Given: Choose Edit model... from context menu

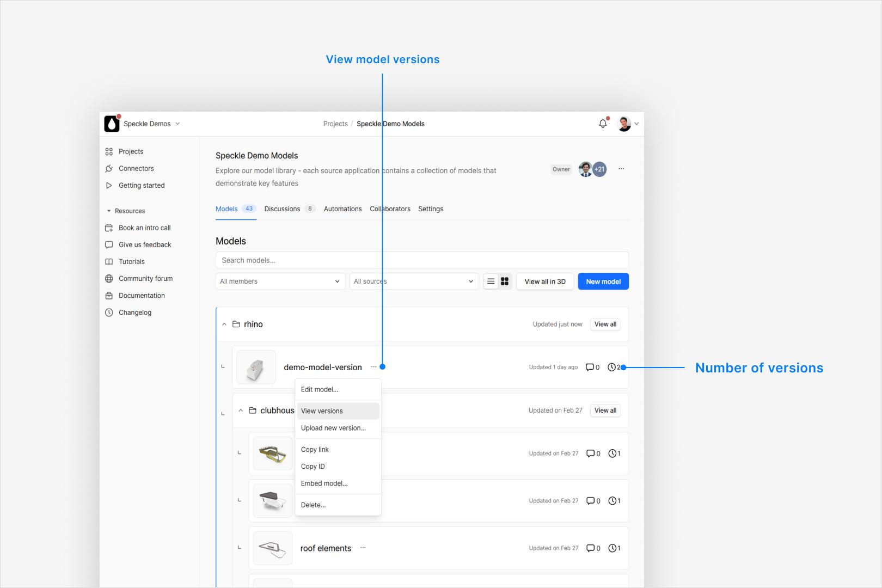Looking at the screenshot, I should (338, 389).
